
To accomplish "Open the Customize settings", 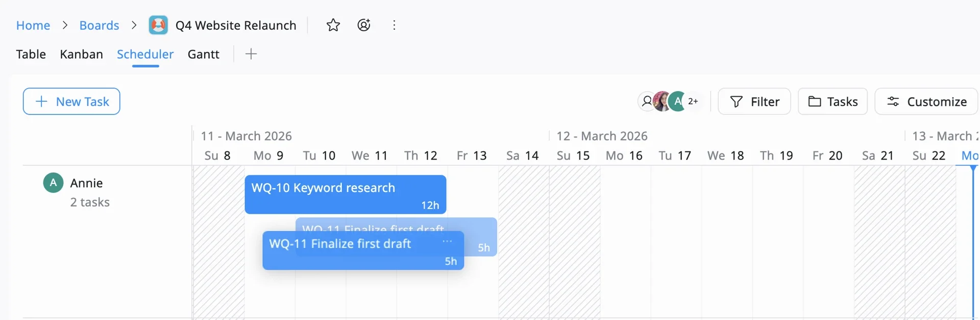I will 926,101.
